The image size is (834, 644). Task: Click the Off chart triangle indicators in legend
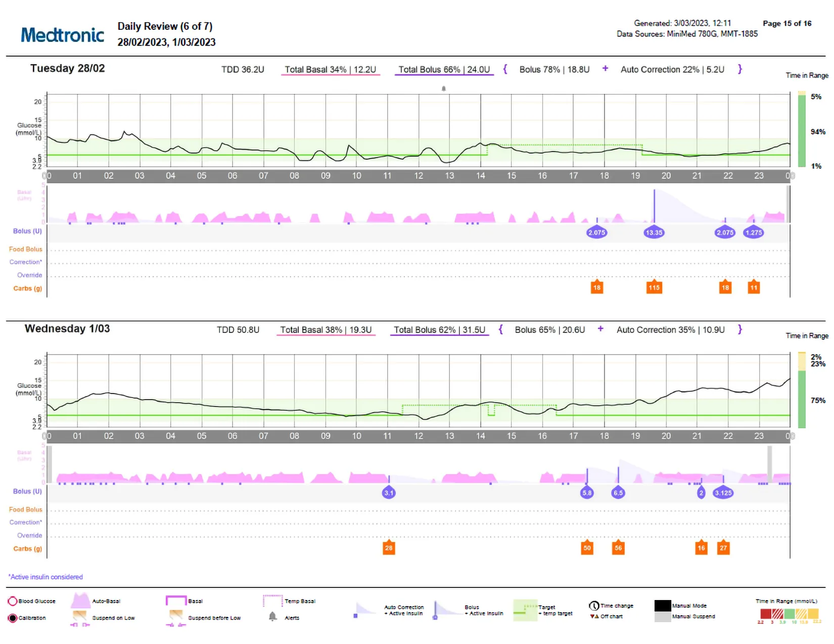tap(594, 616)
